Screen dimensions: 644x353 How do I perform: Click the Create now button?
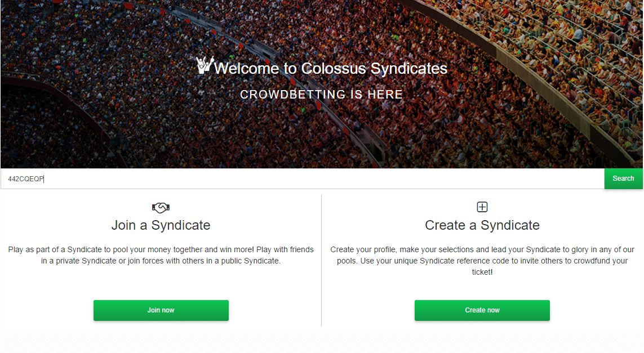pos(482,310)
